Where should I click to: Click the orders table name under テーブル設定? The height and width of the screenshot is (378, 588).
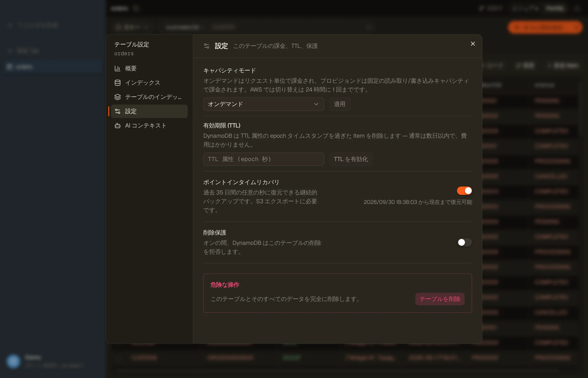[124, 54]
